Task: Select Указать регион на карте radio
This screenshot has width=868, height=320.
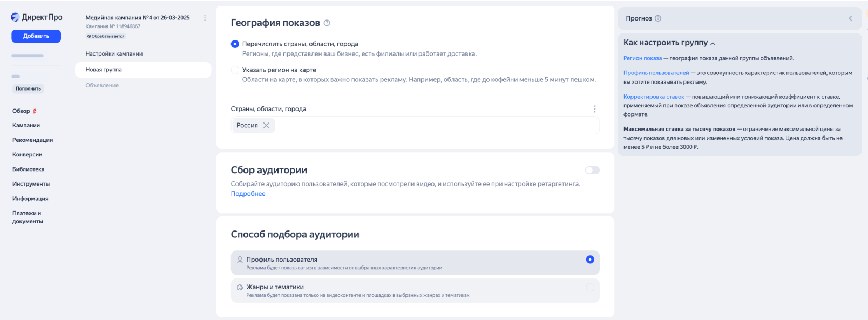Action: (235, 70)
